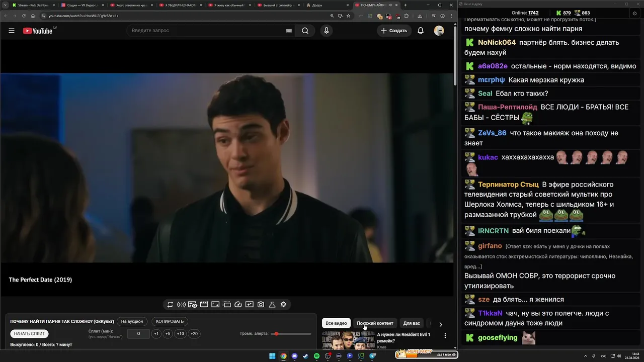The width and height of the screenshot is (644, 362).
Task: Bookmark this page with the star icon
Action: point(348,16)
